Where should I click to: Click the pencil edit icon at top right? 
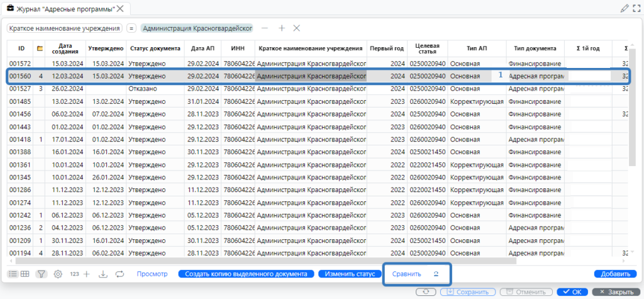624,8
